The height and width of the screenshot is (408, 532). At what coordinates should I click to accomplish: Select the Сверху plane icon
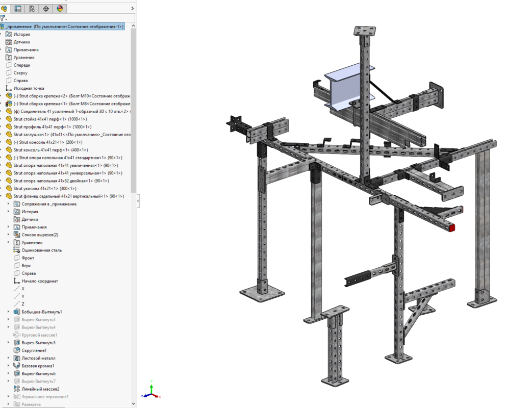coord(9,73)
